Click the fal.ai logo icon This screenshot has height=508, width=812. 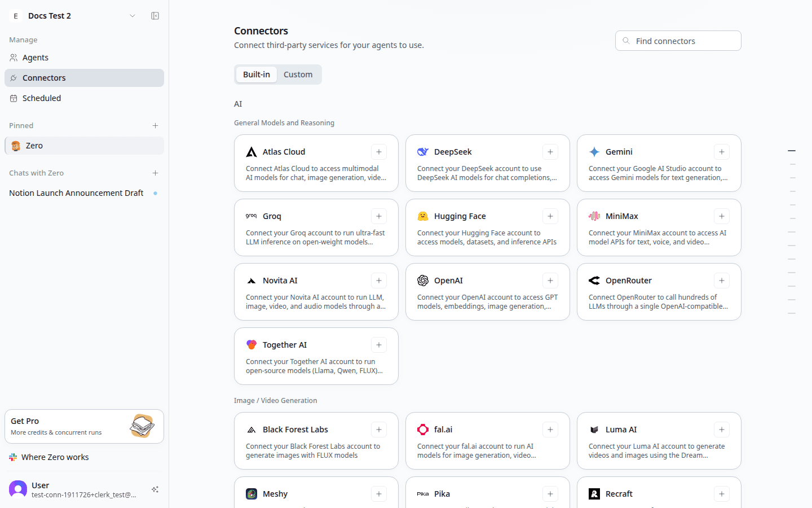click(423, 430)
